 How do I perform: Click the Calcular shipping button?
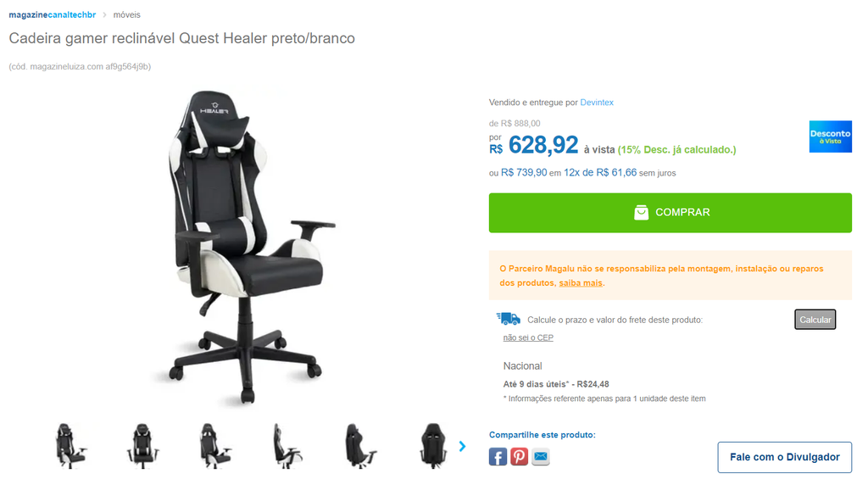[x=815, y=320]
